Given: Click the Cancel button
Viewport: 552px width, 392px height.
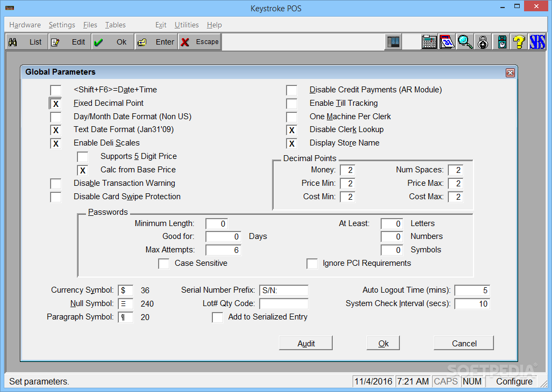Looking at the screenshot, I should 464,343.
